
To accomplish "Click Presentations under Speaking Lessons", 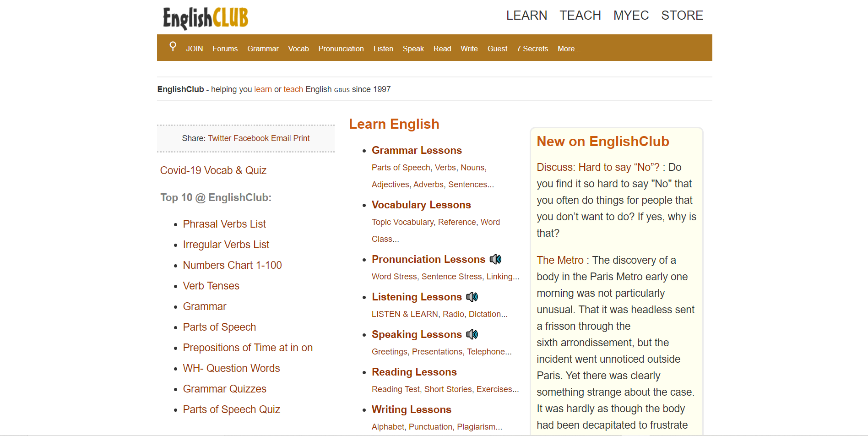I will (437, 352).
